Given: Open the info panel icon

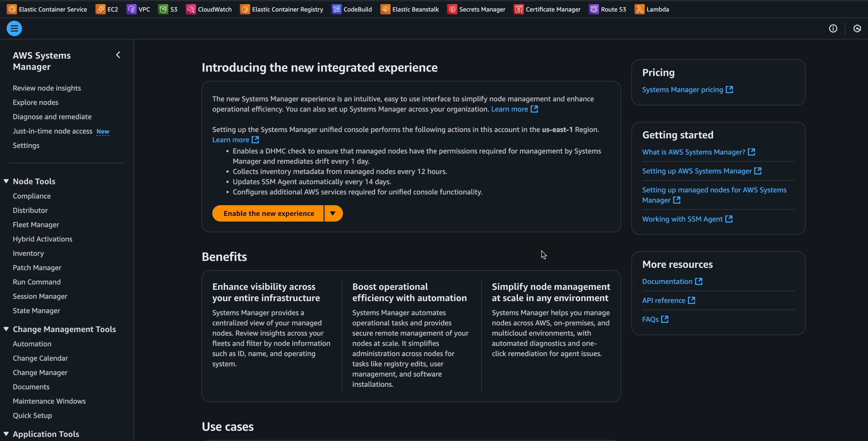Looking at the screenshot, I should (833, 28).
